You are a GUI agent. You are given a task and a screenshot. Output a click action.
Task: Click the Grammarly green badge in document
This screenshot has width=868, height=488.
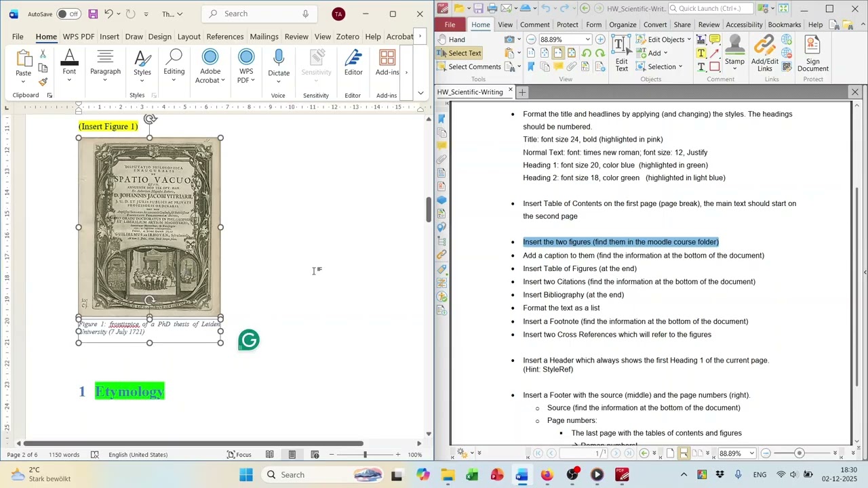coord(249,340)
